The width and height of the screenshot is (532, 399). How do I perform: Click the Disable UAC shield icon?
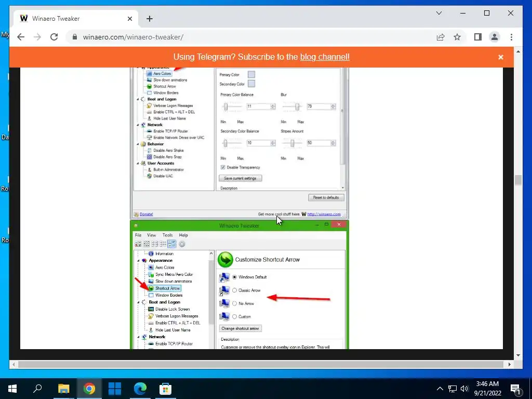pos(149,176)
